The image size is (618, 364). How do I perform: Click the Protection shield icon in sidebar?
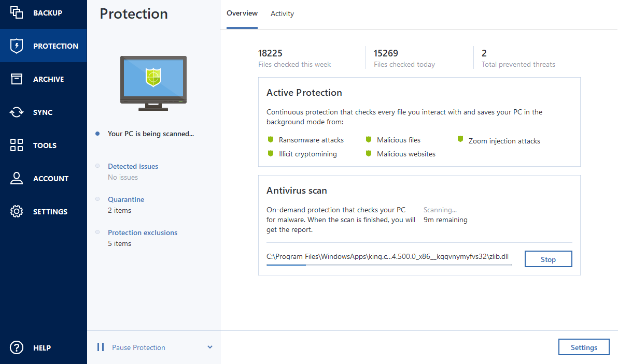pos(16,46)
